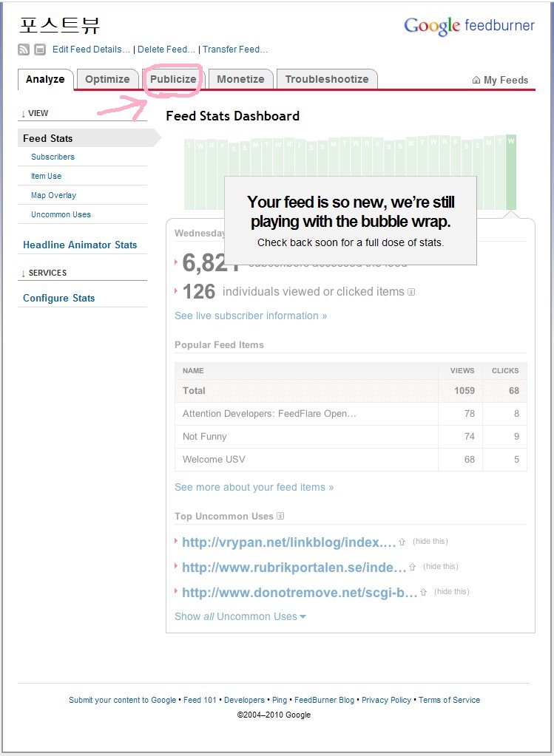Select the highlighted Wednesday bar in chart

[x=511, y=172]
